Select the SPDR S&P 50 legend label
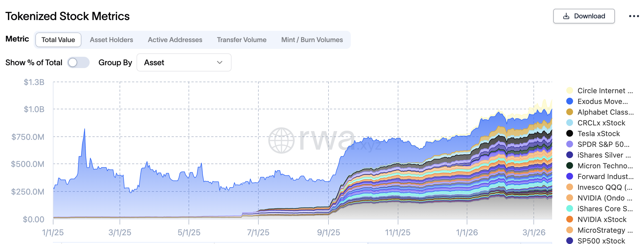The height and width of the screenshot is (244, 644). (604, 144)
